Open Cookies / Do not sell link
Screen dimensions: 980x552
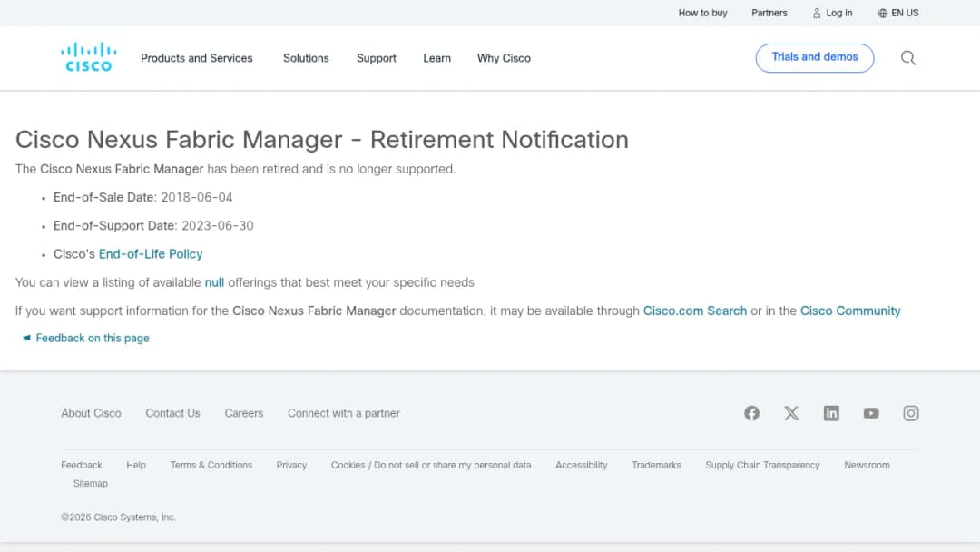coord(431,465)
